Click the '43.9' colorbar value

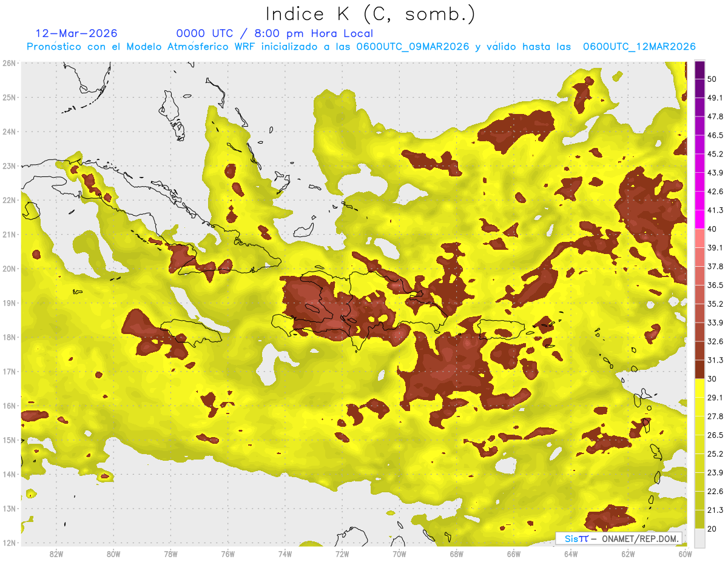coord(715,173)
